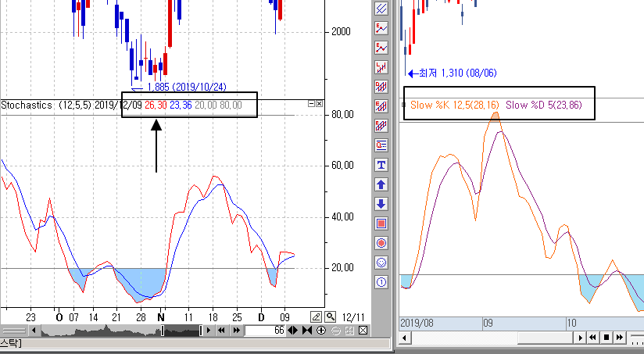
Task: Close the Stochastics indicator panel
Action: [319, 104]
